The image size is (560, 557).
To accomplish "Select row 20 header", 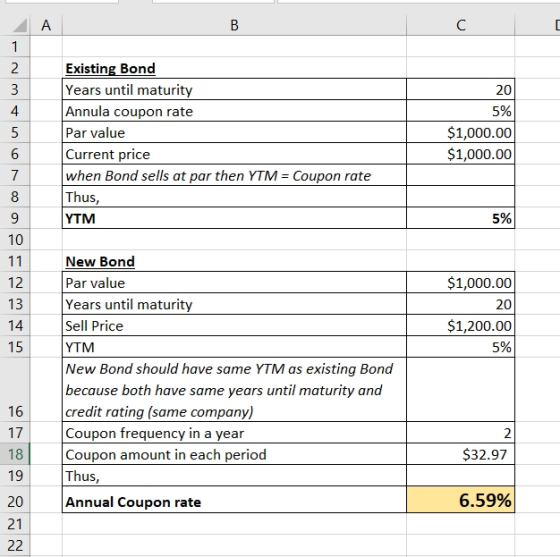I will click(15, 500).
